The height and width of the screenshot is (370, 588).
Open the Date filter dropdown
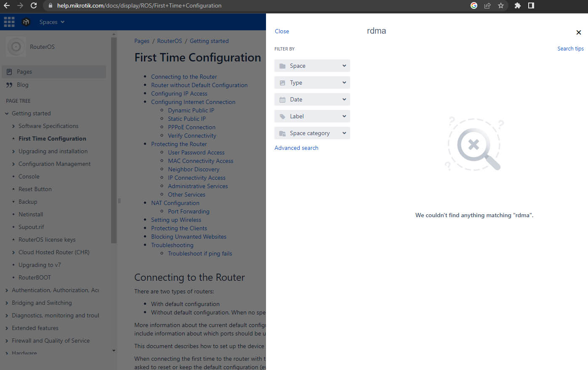[x=312, y=99]
